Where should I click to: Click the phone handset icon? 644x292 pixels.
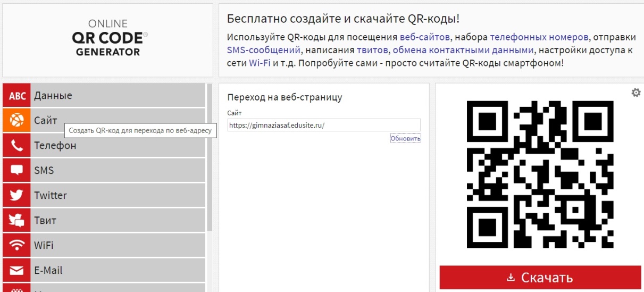pyautogui.click(x=17, y=146)
